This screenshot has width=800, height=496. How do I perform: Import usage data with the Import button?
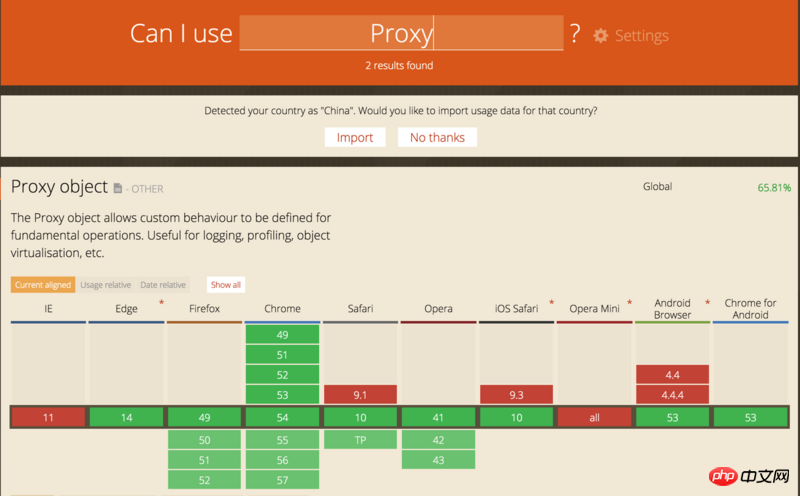[x=355, y=137]
